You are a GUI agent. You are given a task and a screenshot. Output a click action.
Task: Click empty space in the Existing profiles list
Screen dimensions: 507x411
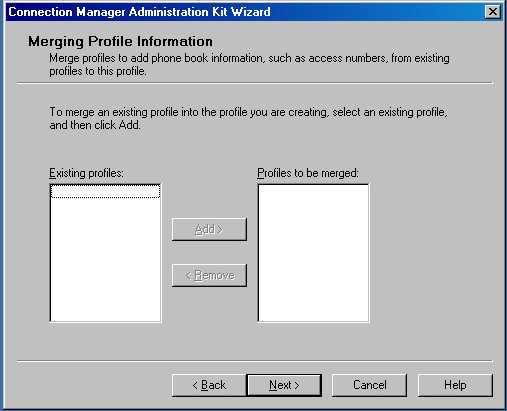(x=105, y=260)
